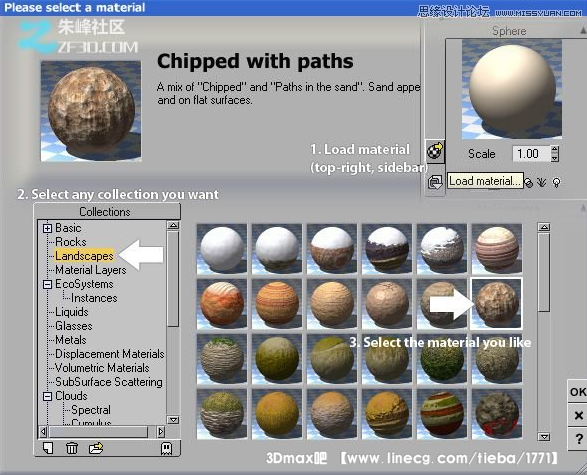Viewport: 587px width, 475px height.
Task: Select the Spectral clouds sub-collection
Action: point(91,410)
